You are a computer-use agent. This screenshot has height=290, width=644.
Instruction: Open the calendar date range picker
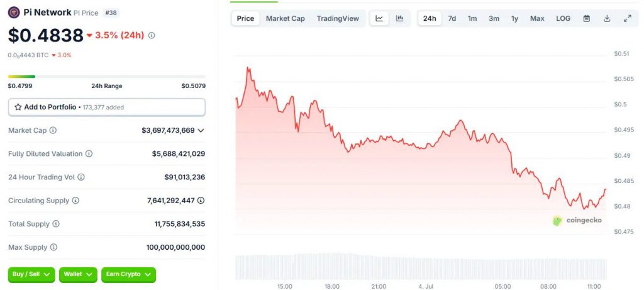(x=587, y=18)
